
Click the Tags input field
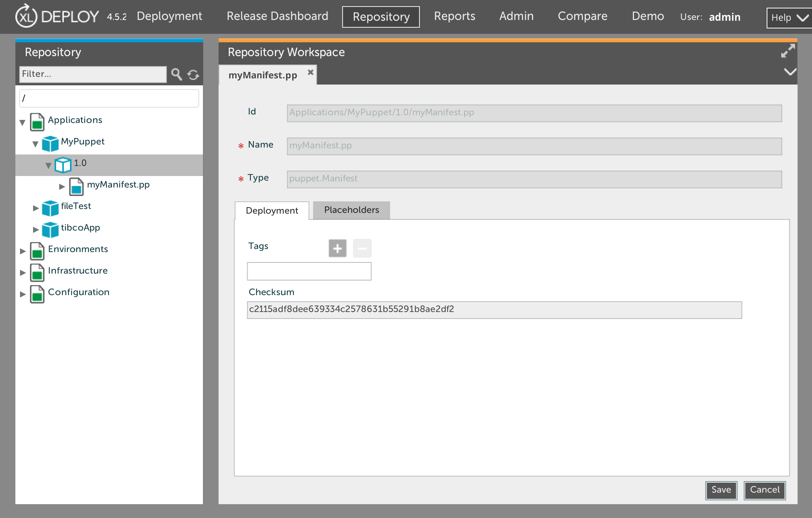tap(309, 271)
